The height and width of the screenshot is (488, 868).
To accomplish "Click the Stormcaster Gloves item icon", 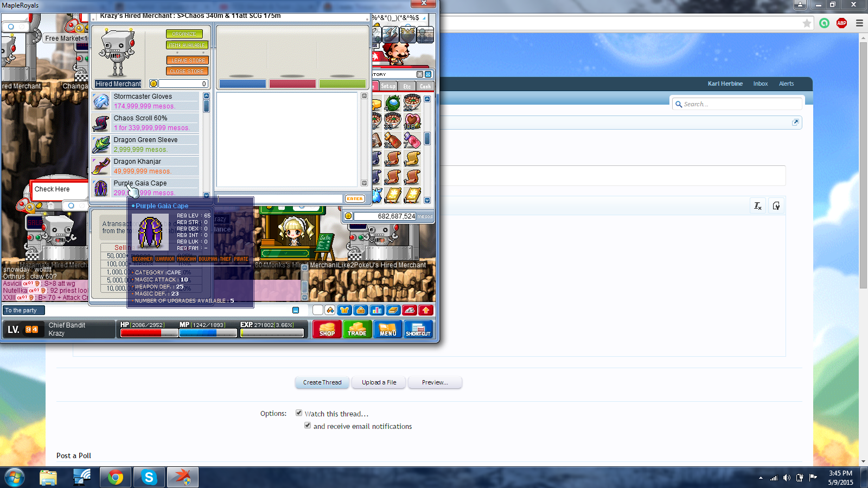I will [x=101, y=101].
